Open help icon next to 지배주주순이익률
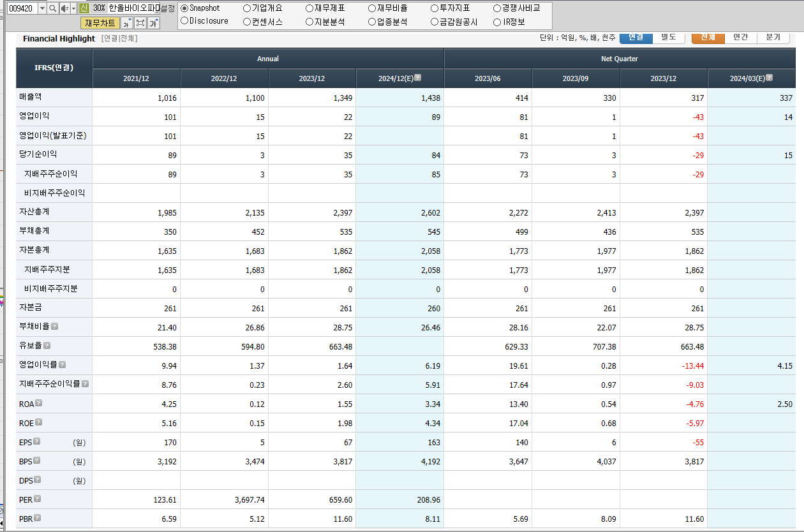Screen dimensions: 804x532 pyautogui.click(x=85, y=384)
